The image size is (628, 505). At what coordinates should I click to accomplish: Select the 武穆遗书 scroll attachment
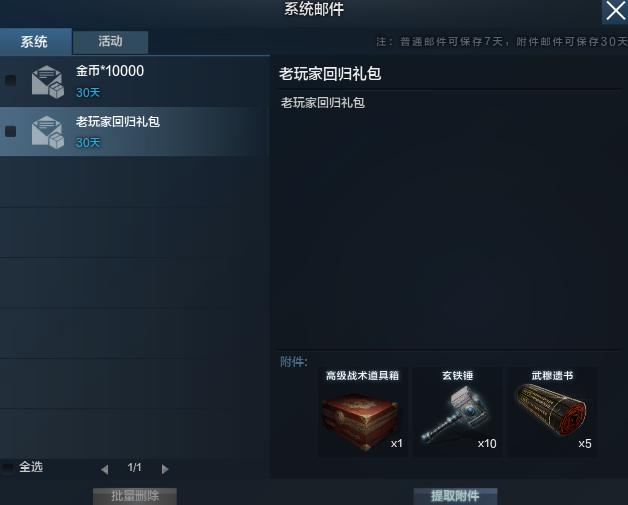point(552,412)
